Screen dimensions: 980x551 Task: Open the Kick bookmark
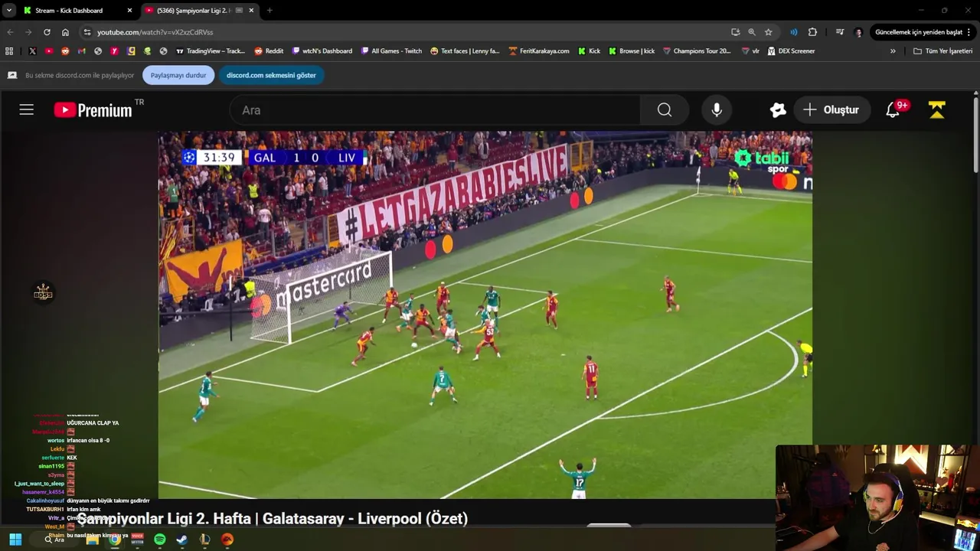[589, 51]
